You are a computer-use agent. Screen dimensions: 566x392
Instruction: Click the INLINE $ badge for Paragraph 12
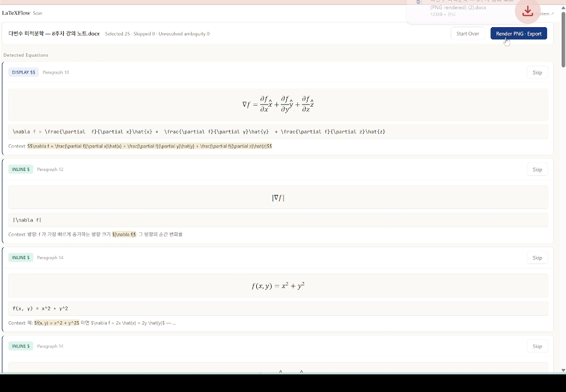[x=21, y=169]
